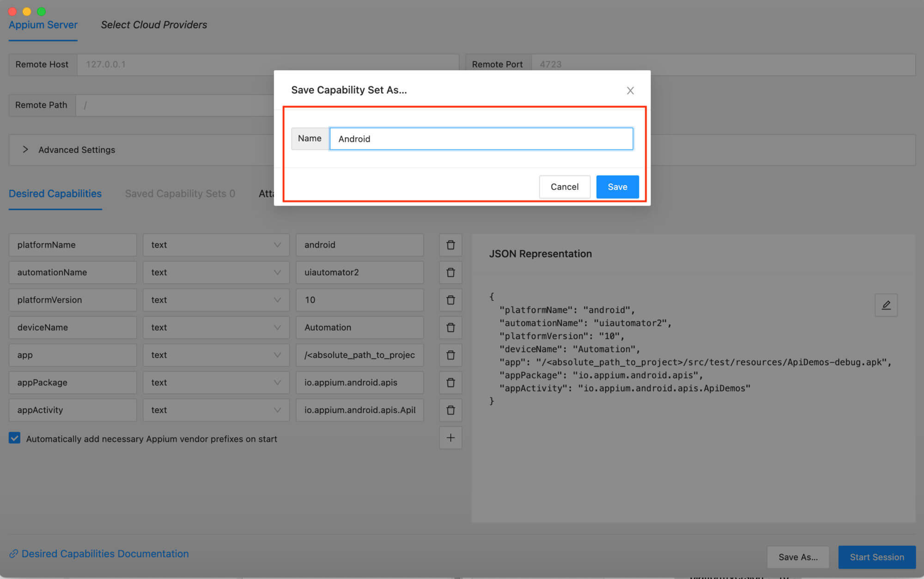Delete the appActivity capability row
This screenshot has width=924, height=579.
(450, 410)
